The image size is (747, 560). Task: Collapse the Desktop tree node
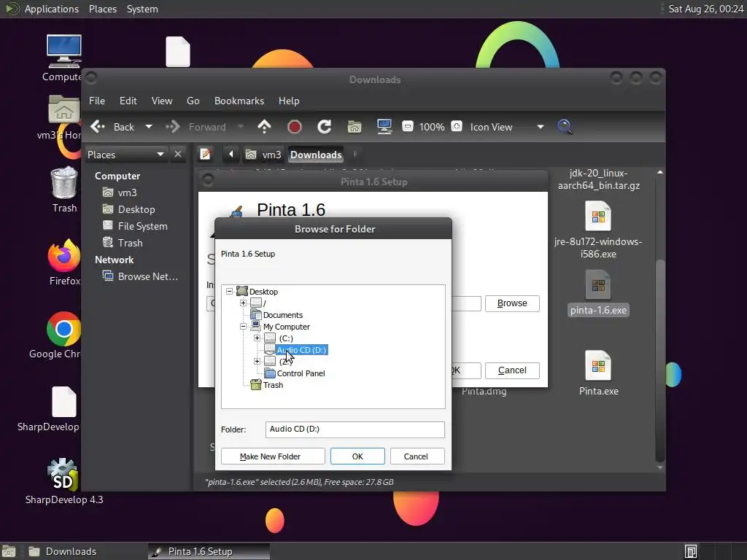pyautogui.click(x=229, y=291)
